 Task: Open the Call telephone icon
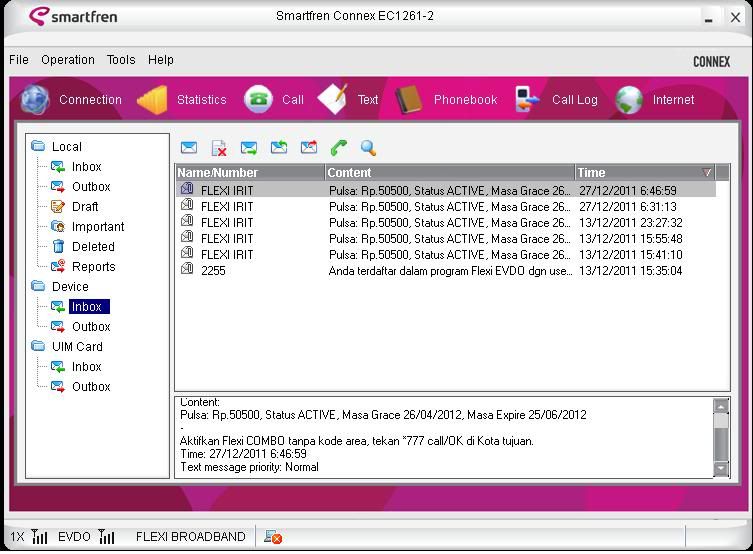click(258, 99)
